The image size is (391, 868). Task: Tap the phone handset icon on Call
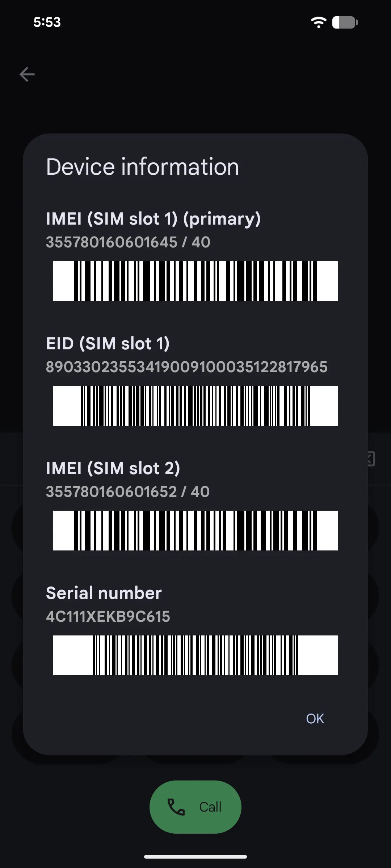(x=176, y=807)
